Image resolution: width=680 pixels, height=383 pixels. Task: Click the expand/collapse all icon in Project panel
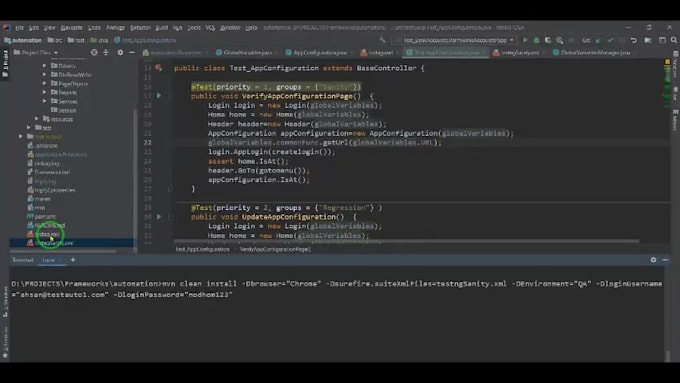[x=106, y=52]
